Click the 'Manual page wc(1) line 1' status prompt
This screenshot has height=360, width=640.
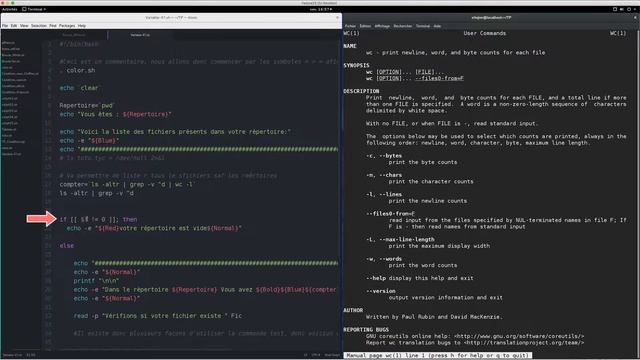438,356
